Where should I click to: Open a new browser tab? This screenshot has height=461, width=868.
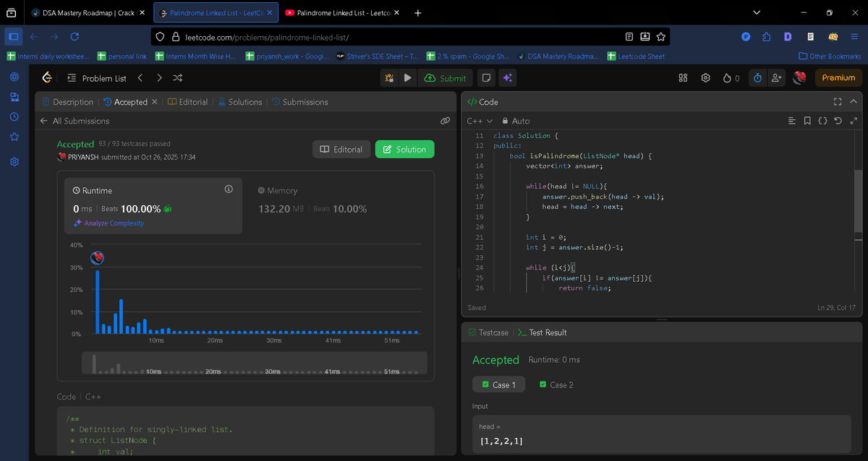coord(418,12)
